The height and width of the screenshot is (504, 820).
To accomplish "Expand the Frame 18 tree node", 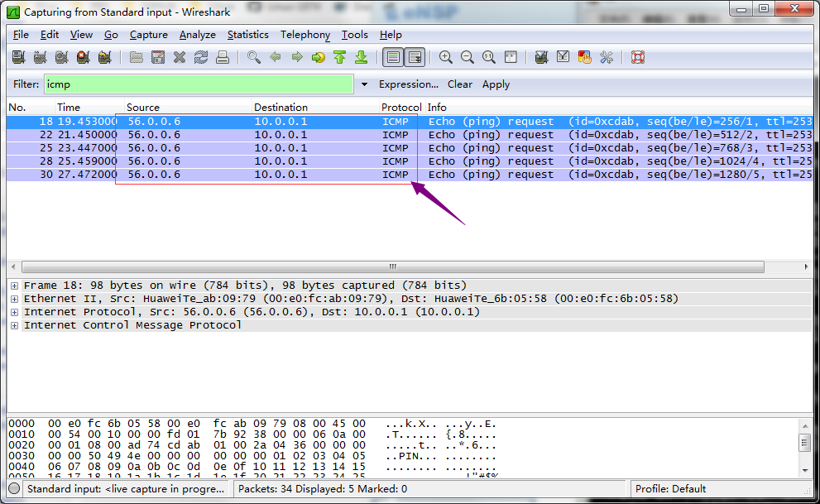I will point(15,286).
